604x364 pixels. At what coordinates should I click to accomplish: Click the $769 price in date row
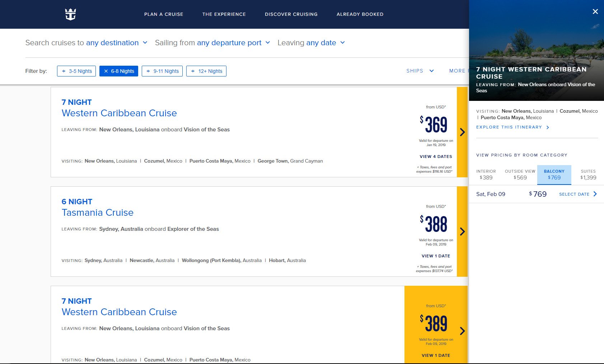tap(538, 194)
